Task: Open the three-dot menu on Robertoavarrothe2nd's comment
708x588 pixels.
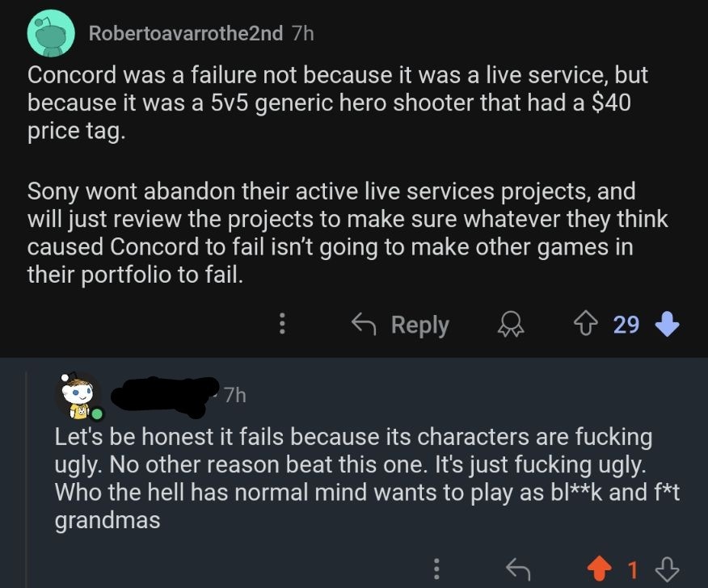Action: click(281, 325)
